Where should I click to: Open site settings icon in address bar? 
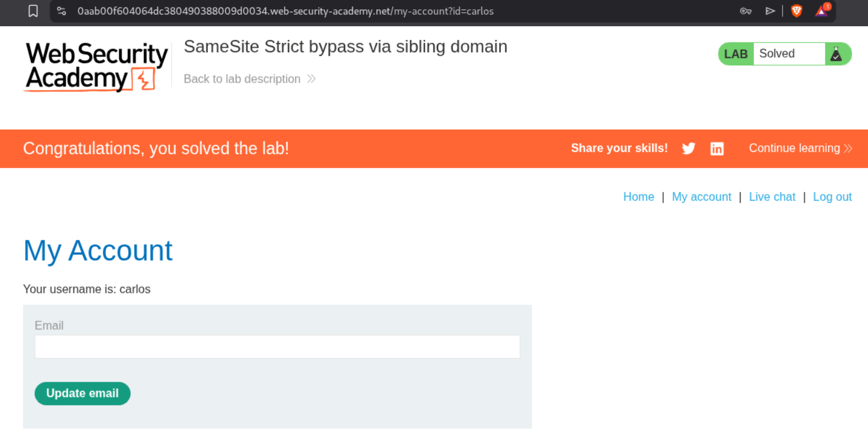pyautogui.click(x=62, y=11)
